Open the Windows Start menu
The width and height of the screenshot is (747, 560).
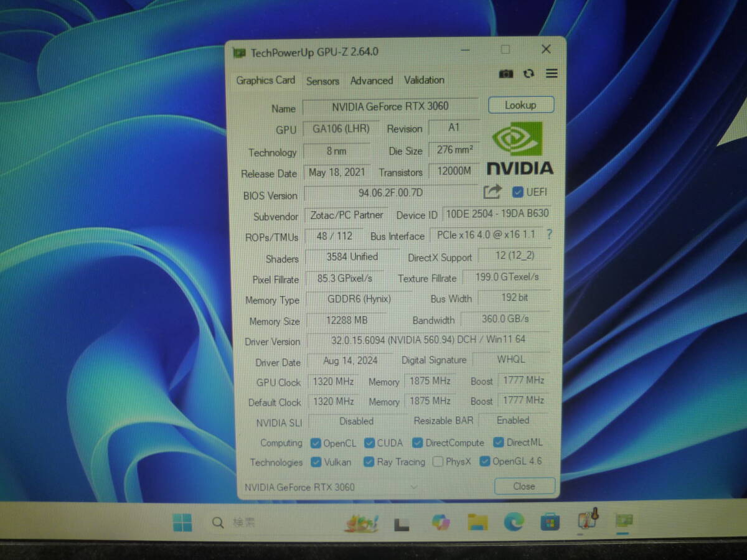pos(182,523)
